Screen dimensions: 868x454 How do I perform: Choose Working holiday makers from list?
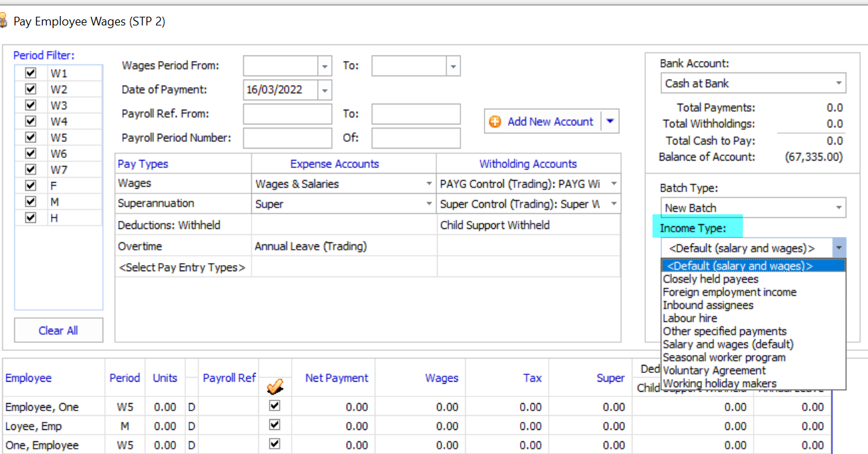(x=719, y=384)
